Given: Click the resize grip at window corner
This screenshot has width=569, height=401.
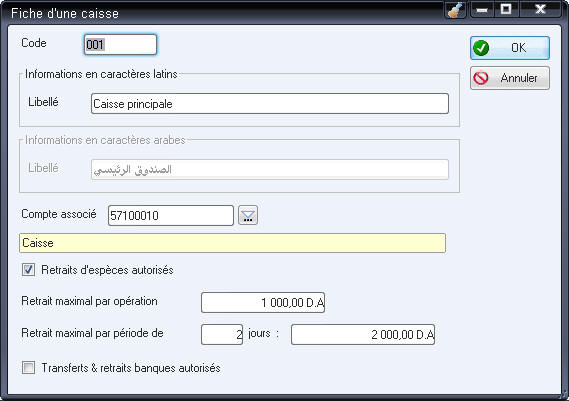Looking at the screenshot, I should tap(565, 396).
